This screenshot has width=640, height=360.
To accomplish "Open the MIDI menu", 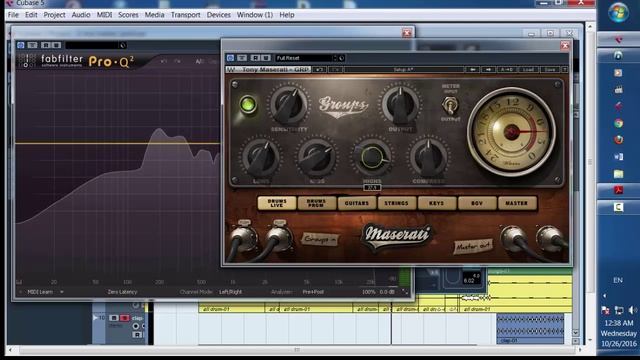I will tap(104, 15).
